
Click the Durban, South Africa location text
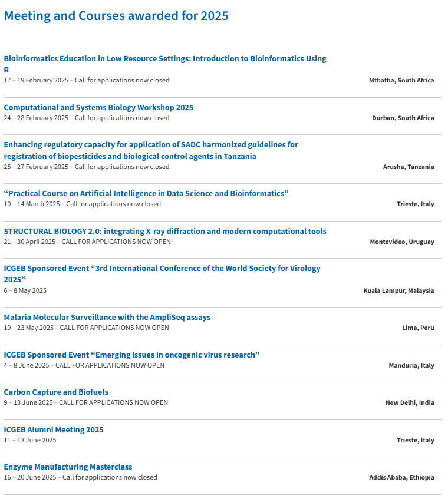pos(403,118)
